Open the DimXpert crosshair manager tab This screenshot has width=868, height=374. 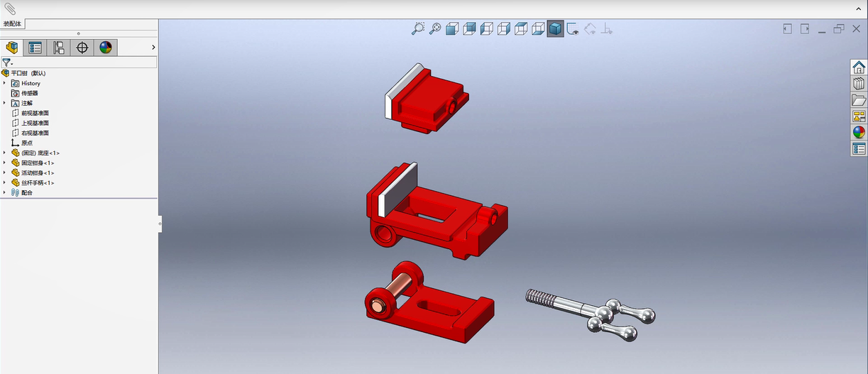coord(82,48)
